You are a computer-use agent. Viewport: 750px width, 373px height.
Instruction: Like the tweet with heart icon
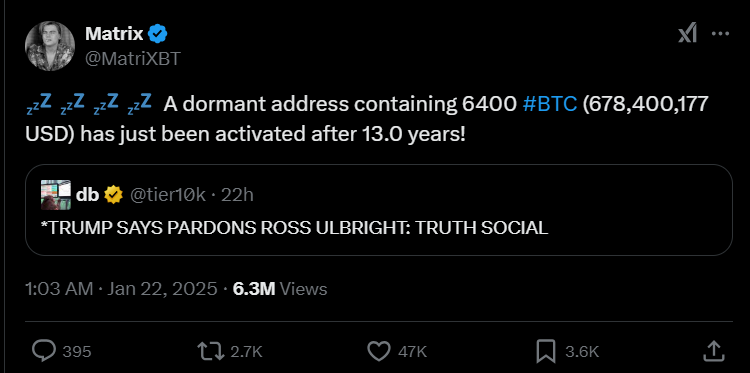[x=378, y=351]
